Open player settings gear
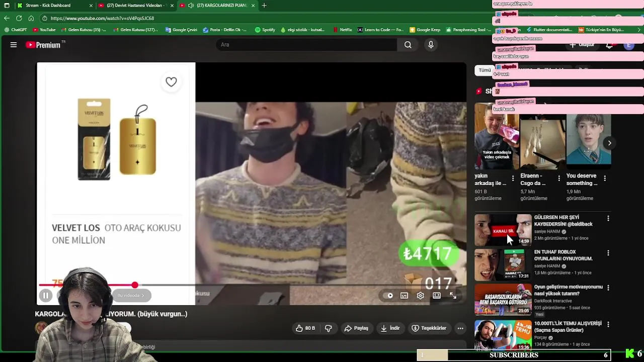 pyautogui.click(x=421, y=296)
